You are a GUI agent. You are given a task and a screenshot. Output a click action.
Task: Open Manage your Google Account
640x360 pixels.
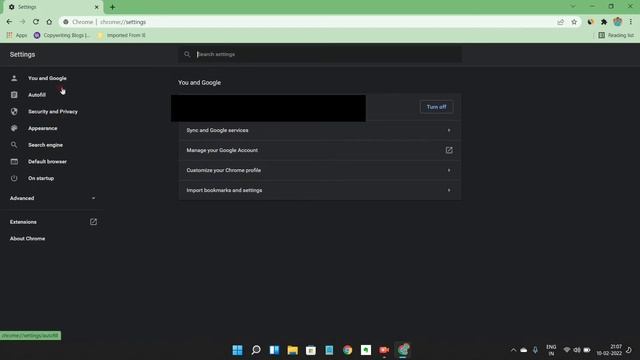(320, 150)
